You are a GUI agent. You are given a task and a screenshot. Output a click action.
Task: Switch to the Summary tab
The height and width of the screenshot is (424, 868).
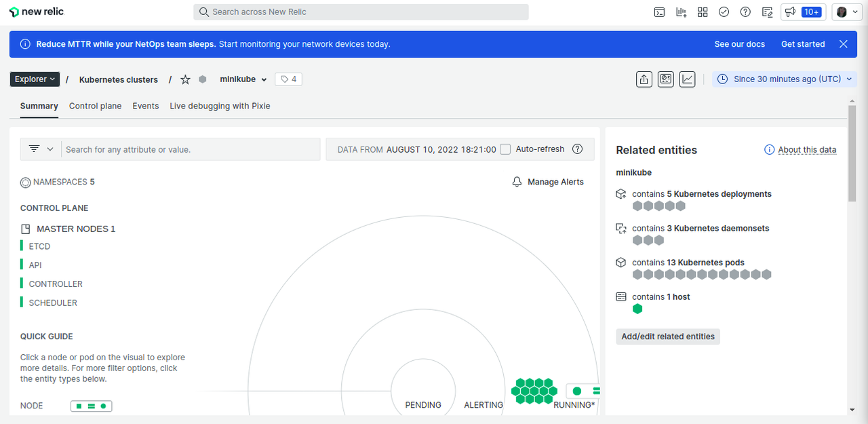(39, 106)
